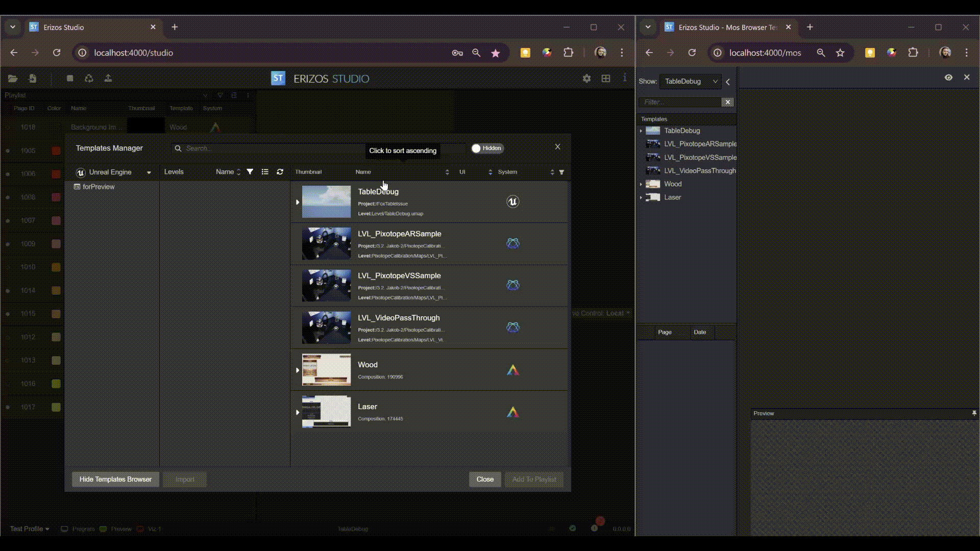Expand the Laser row in Templates Manager
This screenshot has height=551, width=980.
point(298,412)
